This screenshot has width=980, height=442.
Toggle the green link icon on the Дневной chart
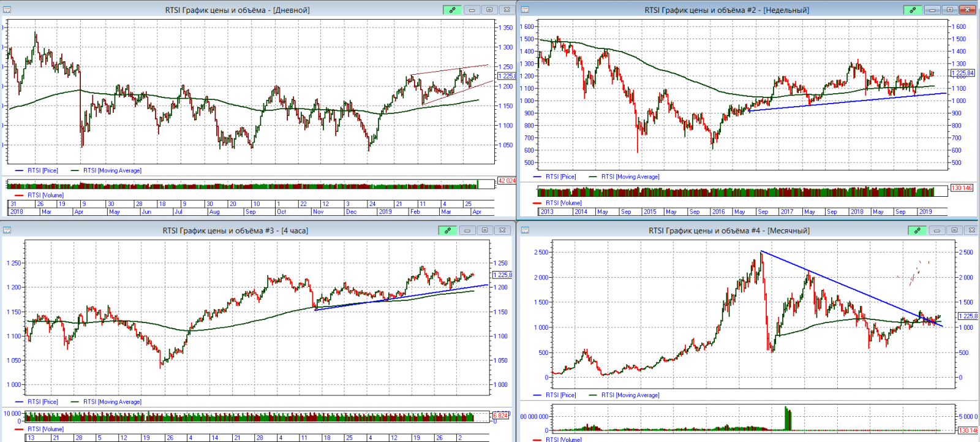tap(452, 10)
